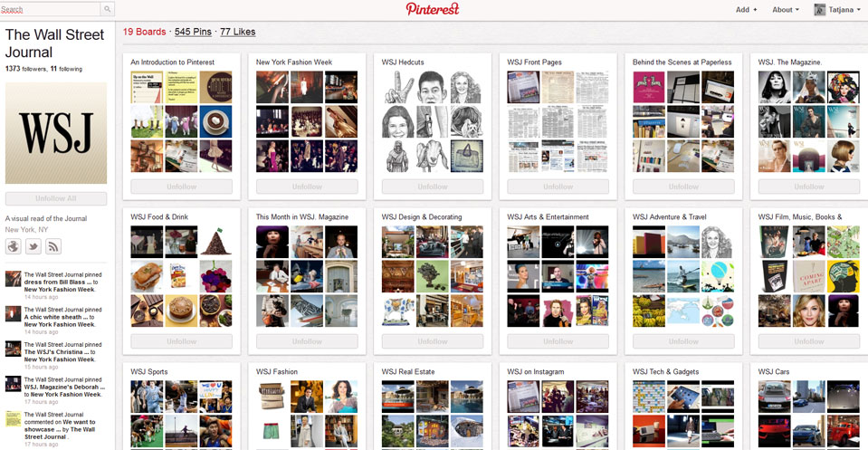Click the Pinterest logo

(433, 9)
